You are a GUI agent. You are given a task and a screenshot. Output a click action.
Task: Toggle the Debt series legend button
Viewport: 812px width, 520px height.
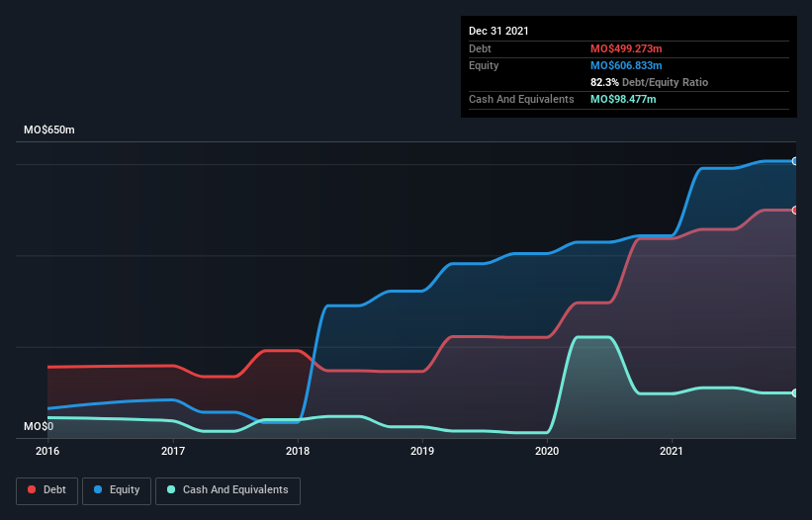point(46,490)
